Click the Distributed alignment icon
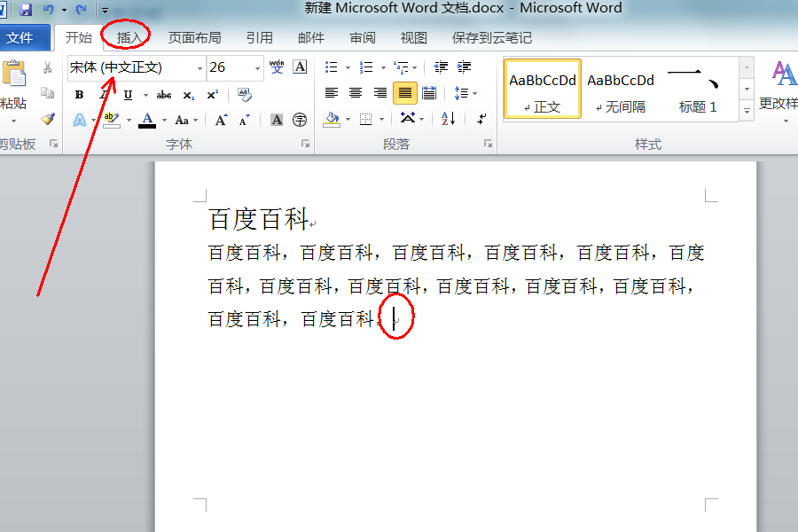 pos(429,92)
